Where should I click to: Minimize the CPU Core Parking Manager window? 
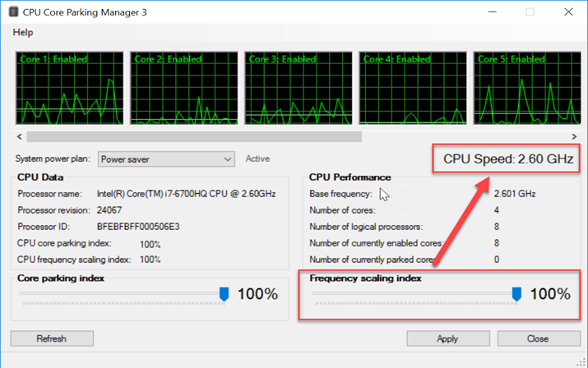click(x=493, y=12)
